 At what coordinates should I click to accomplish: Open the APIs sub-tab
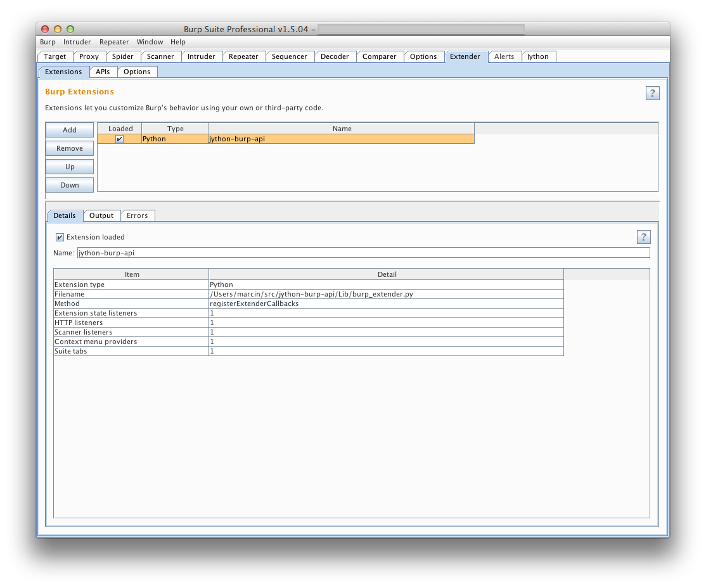103,72
